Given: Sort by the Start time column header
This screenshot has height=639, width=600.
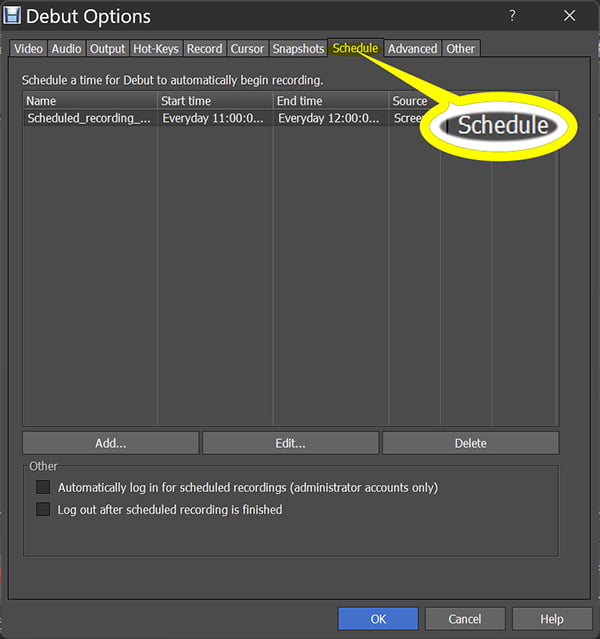Looking at the screenshot, I should [215, 101].
